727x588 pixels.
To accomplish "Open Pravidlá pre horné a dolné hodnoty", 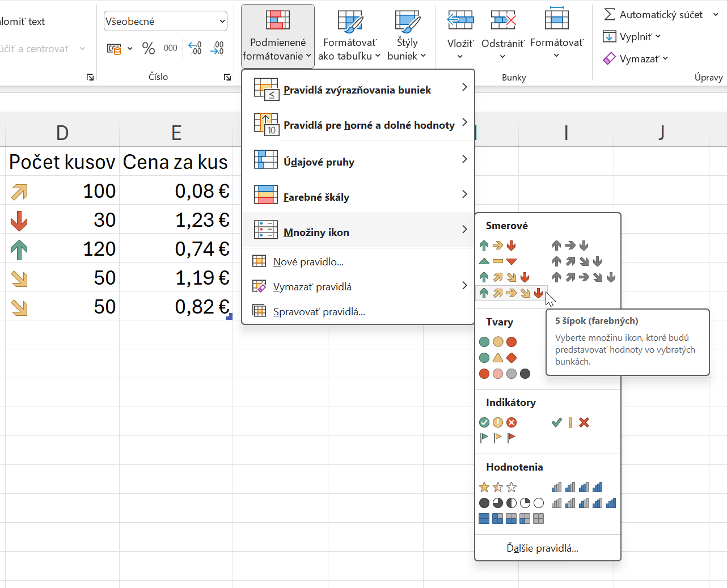I will (358, 125).
